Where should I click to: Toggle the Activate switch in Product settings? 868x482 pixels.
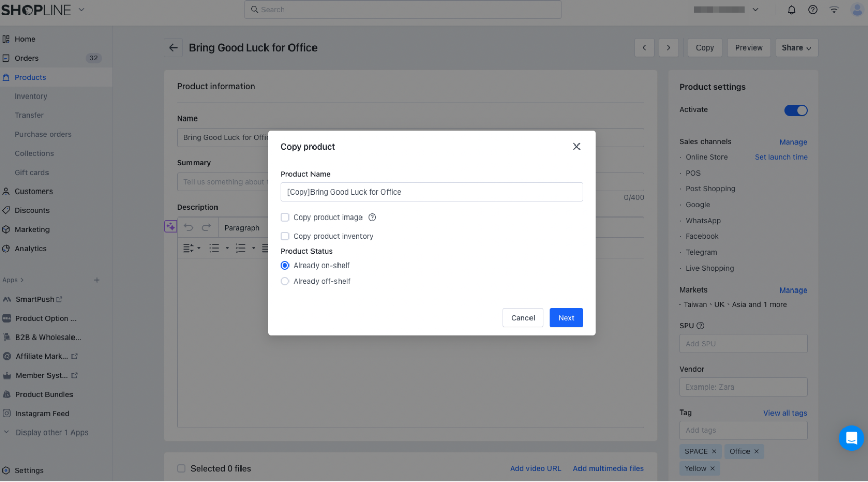point(795,110)
